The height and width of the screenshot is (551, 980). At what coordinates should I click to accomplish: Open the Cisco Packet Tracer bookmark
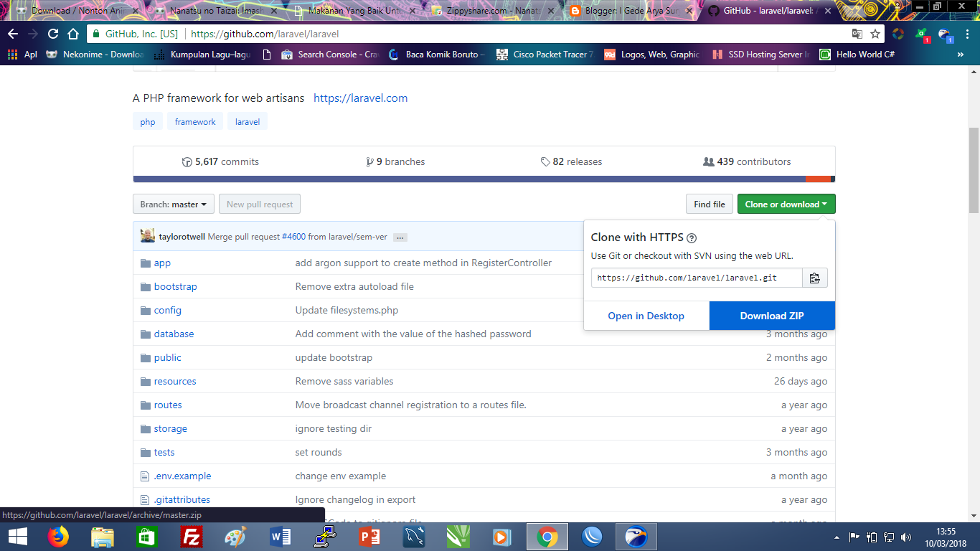pyautogui.click(x=545, y=55)
